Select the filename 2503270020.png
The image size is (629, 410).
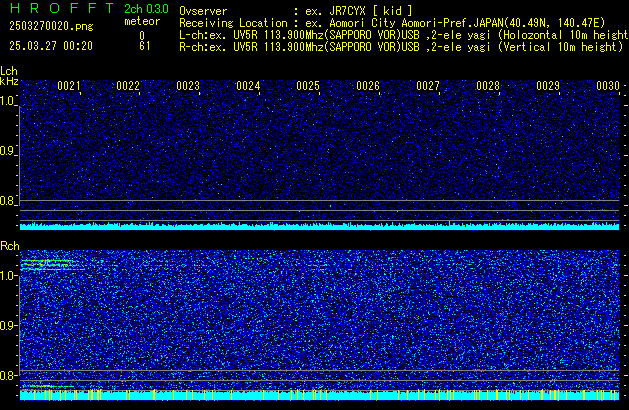51,26
